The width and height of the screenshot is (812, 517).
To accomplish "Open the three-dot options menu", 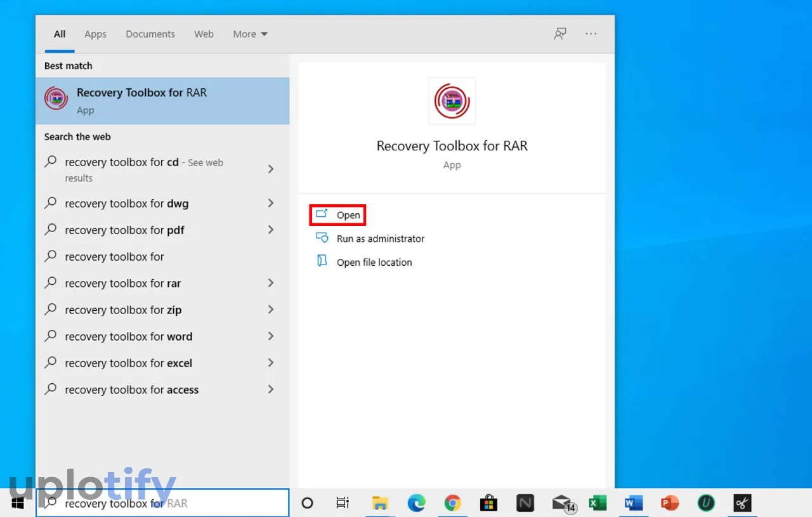I will [x=591, y=34].
